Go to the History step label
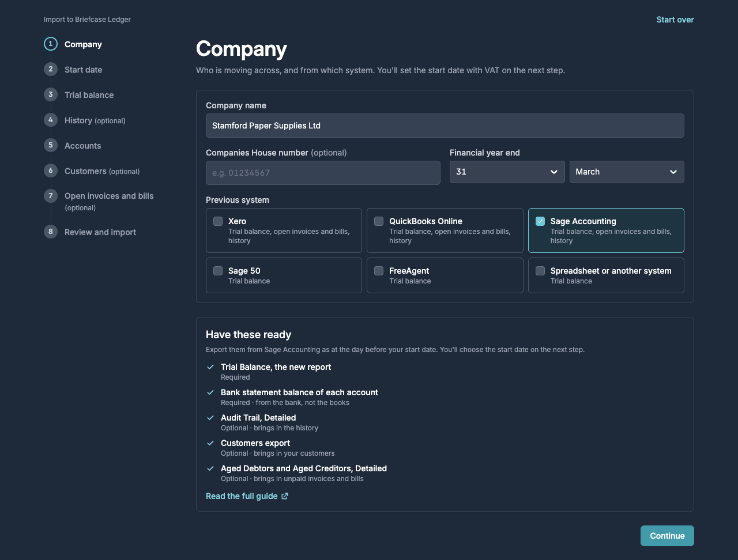Screen dimensions: 738x560 (95, 120)
